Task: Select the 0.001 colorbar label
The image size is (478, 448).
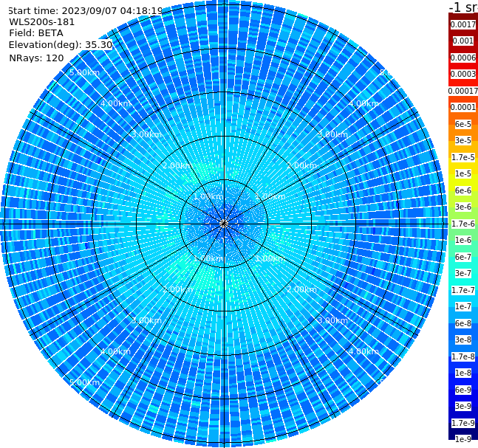Action: (463, 41)
